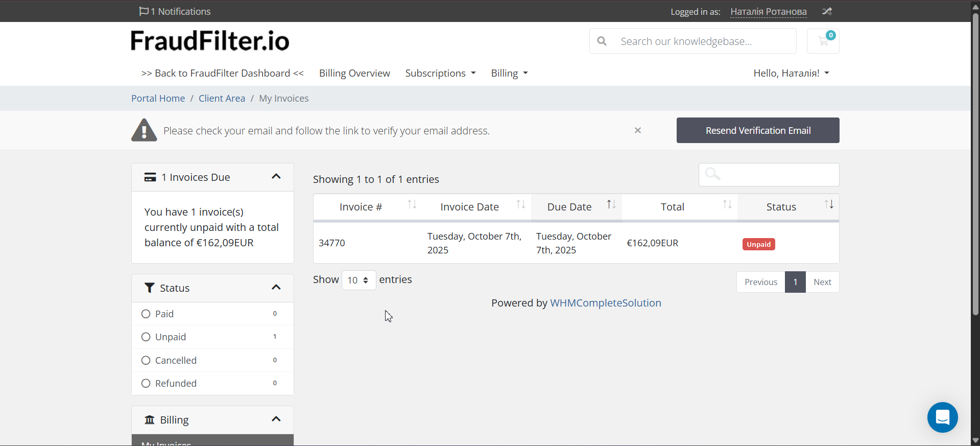Open the entries-per-page selector

point(358,280)
